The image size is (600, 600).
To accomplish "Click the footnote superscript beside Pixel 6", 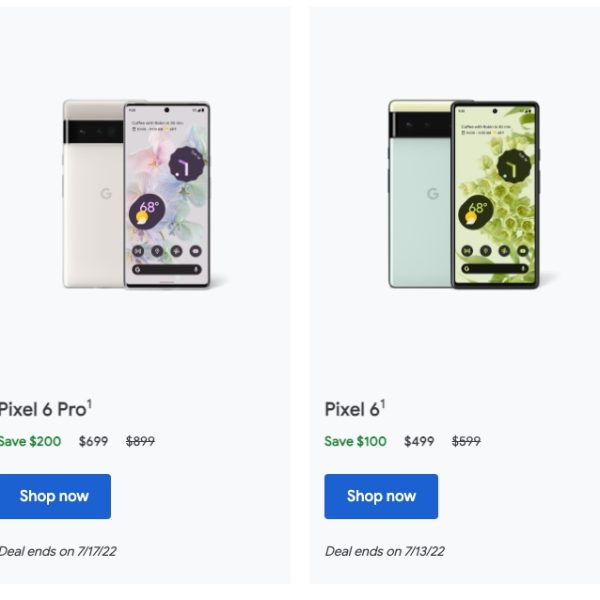I will pos(382,404).
